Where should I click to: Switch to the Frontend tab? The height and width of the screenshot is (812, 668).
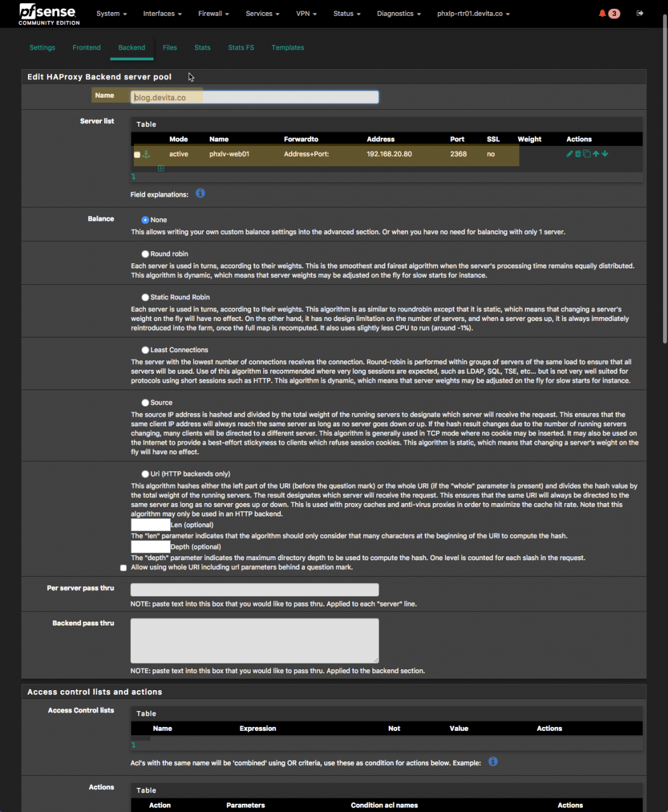(86, 48)
